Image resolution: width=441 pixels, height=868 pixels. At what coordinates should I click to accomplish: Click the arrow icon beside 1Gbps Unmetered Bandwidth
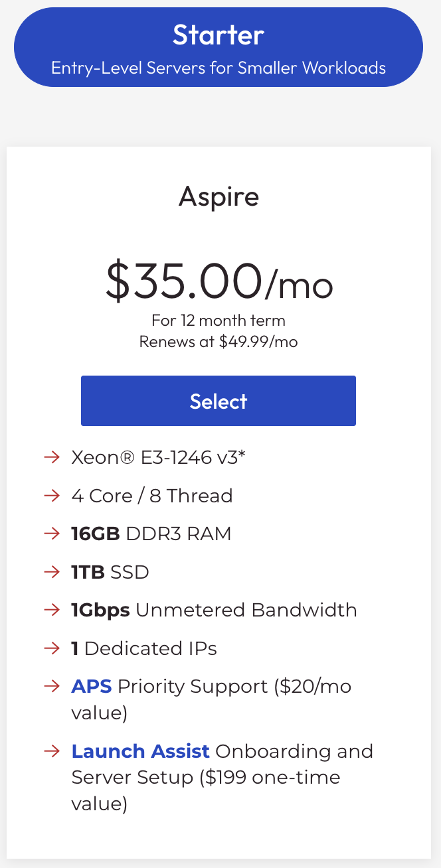[52, 610]
